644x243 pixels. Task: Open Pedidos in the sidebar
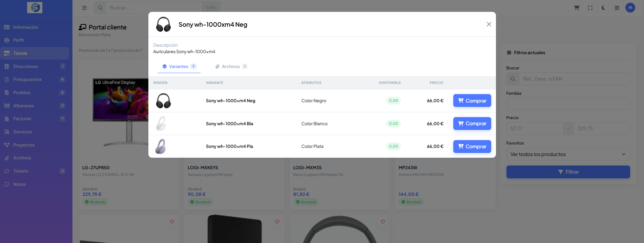[35, 92]
